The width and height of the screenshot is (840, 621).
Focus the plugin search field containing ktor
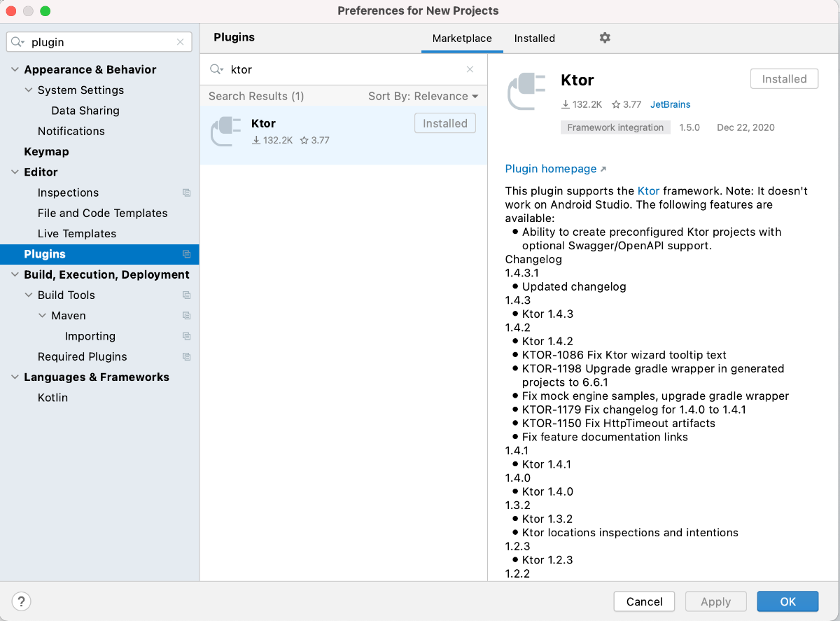coord(343,69)
